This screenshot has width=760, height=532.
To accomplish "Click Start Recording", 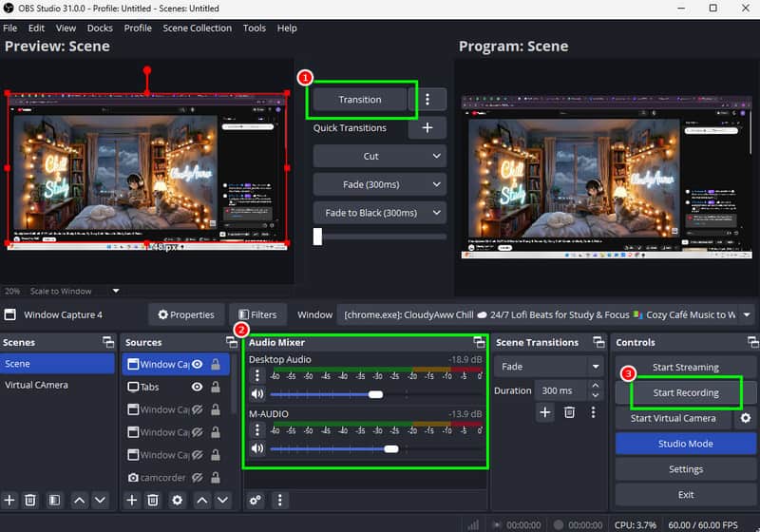I will pyautogui.click(x=685, y=393).
